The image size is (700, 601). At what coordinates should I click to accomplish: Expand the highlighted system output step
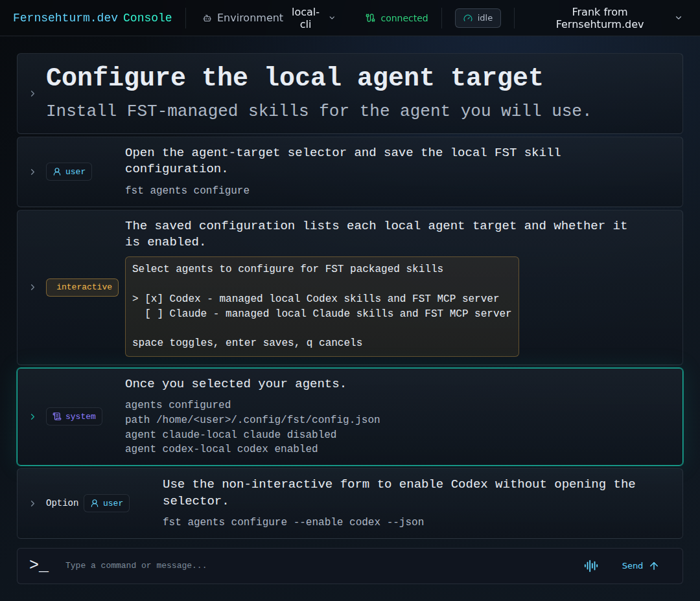pyautogui.click(x=32, y=416)
